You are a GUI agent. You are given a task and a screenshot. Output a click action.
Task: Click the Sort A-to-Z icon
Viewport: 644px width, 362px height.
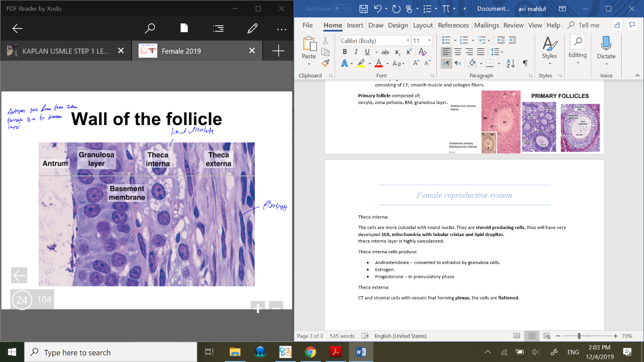coord(511,63)
